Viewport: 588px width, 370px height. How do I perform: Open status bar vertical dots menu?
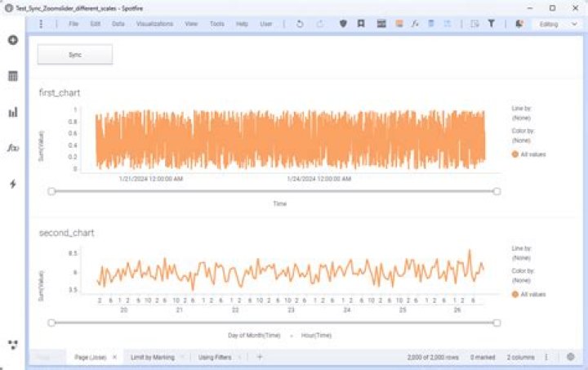pos(546,357)
